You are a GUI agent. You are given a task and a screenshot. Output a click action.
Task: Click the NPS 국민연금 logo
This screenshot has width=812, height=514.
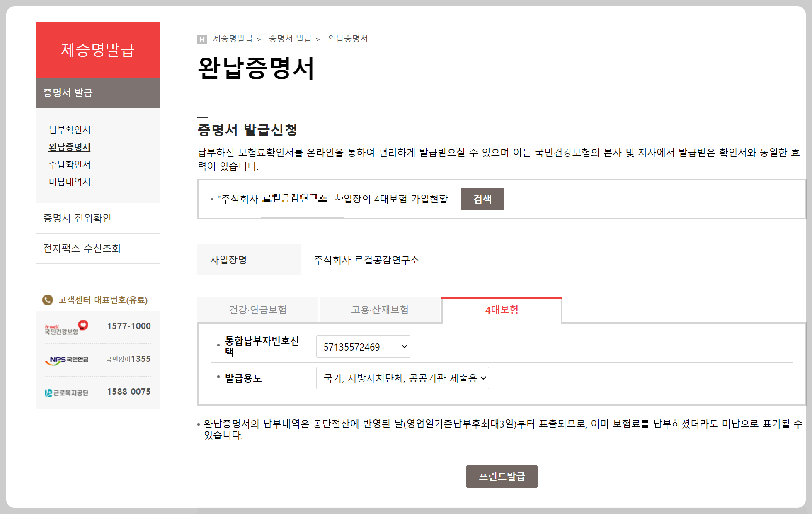click(x=67, y=360)
